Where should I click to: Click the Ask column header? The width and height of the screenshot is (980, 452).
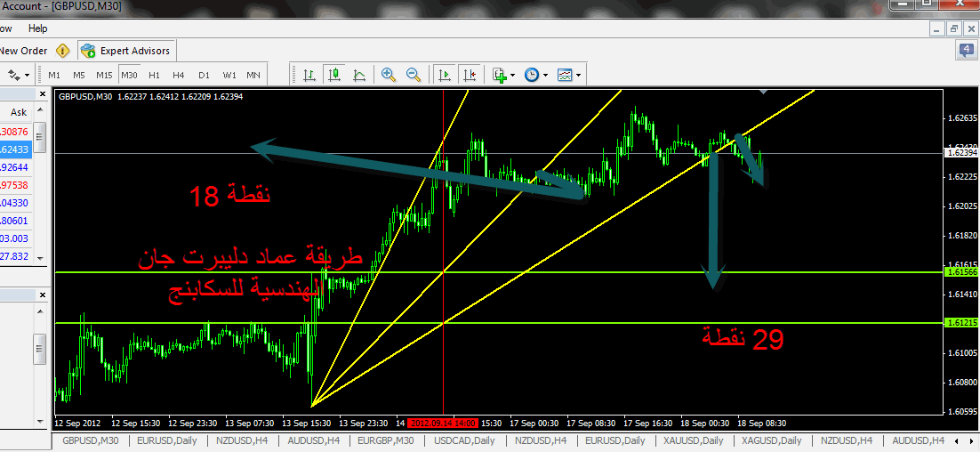[x=19, y=112]
